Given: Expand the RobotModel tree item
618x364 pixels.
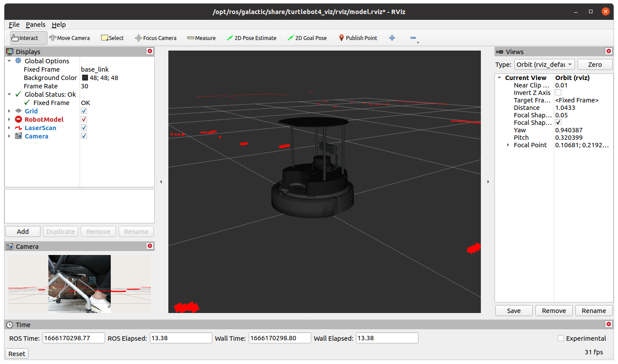Looking at the screenshot, I should (x=10, y=119).
